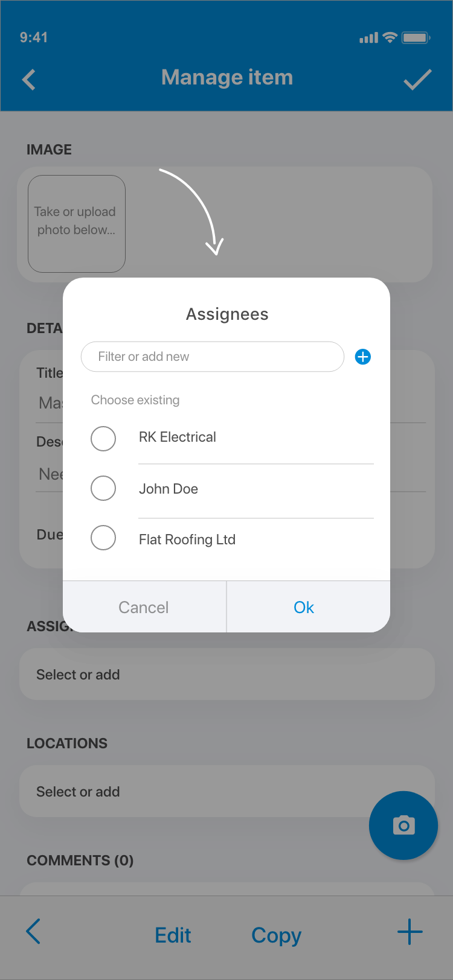This screenshot has height=980, width=453.
Task: Tap the back arrow in header
Action: point(29,80)
